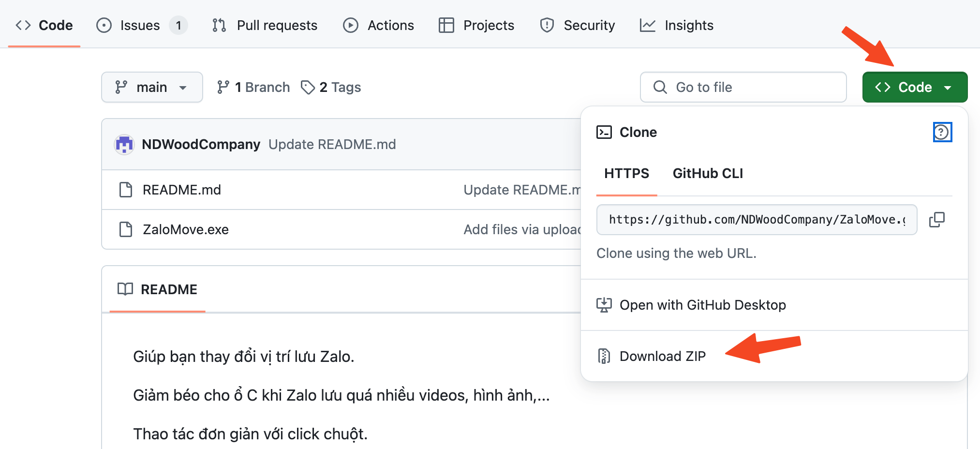Click the 'Giúp bạn thay đổi vị trí lưu Zalo.' line
Image resolution: width=980 pixels, height=449 pixels.
[244, 357]
